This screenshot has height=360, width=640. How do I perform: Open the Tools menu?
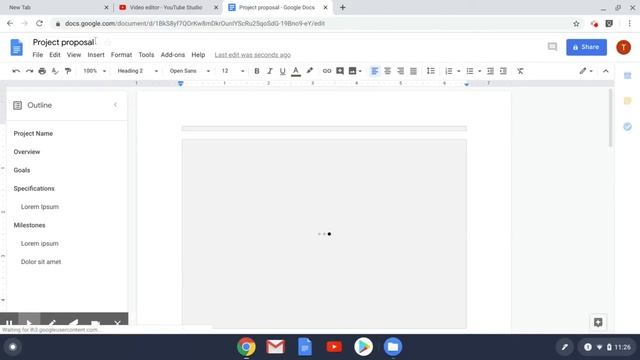[x=146, y=55]
